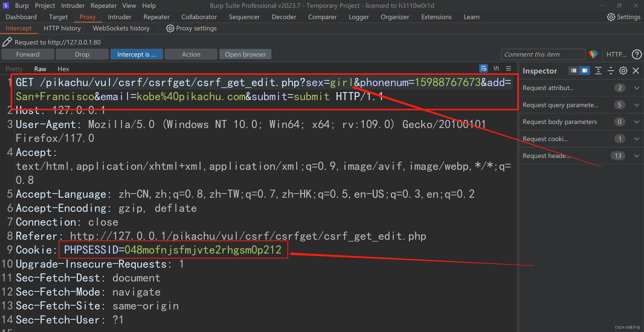Open the highlight color picker icon
This screenshot has height=332, width=644.
593,54
